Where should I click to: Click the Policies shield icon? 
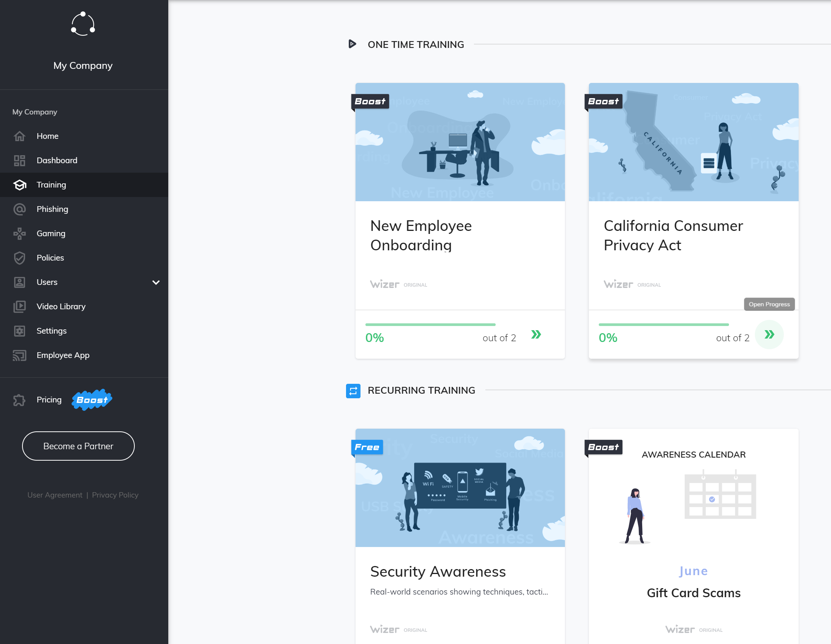(19, 258)
